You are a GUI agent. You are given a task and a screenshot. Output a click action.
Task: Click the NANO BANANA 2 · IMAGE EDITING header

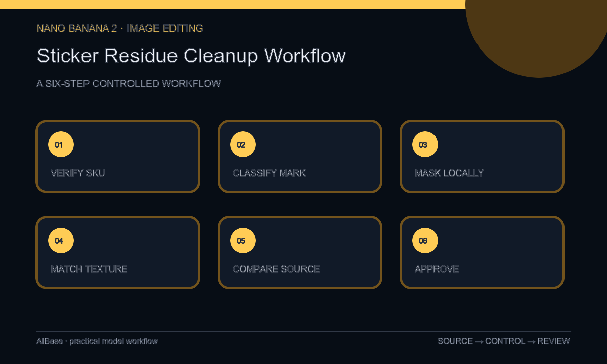tap(120, 29)
